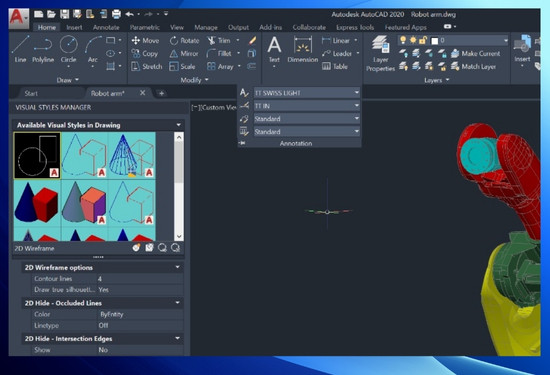Open the Annotate ribbon tab
Viewport: 550px width, 375px height.
click(106, 27)
